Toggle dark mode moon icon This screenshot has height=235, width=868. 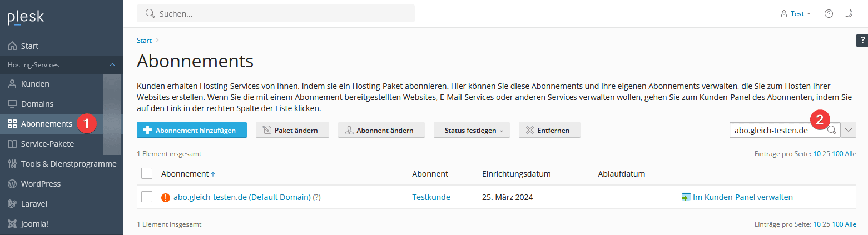849,14
